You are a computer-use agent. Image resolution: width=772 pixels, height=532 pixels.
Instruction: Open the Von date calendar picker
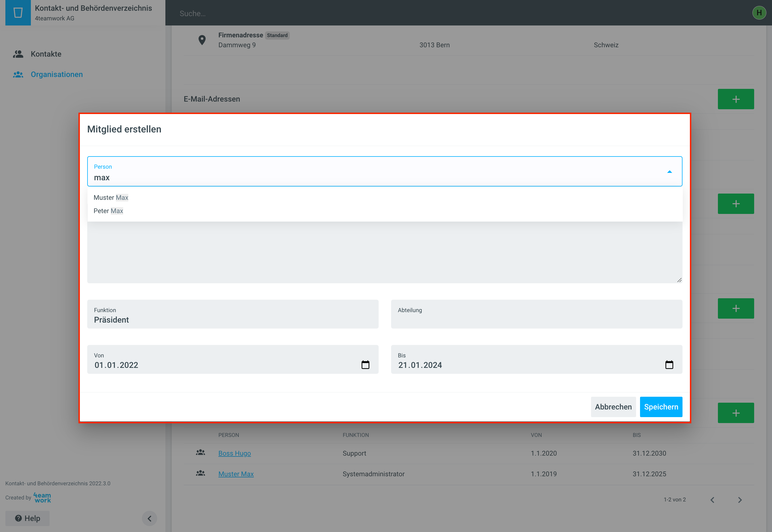pos(365,365)
